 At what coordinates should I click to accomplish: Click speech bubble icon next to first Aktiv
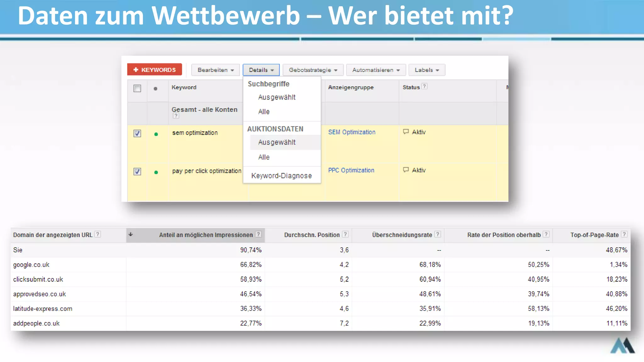406,132
